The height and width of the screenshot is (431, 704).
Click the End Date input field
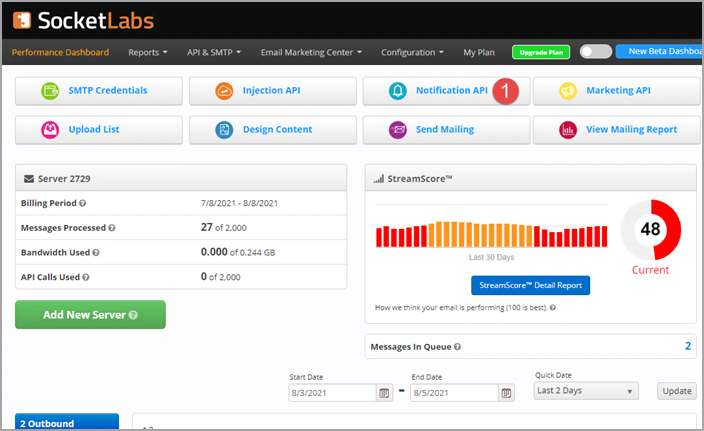coord(454,393)
